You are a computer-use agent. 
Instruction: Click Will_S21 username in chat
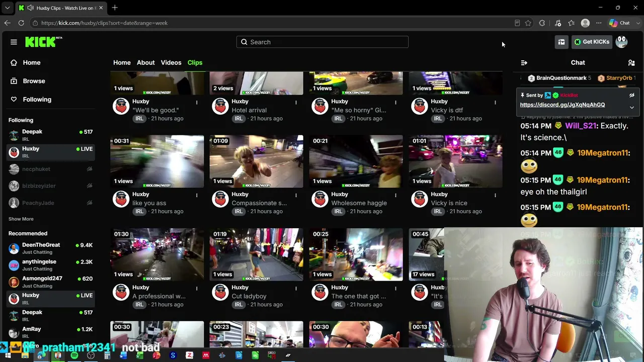point(581,126)
